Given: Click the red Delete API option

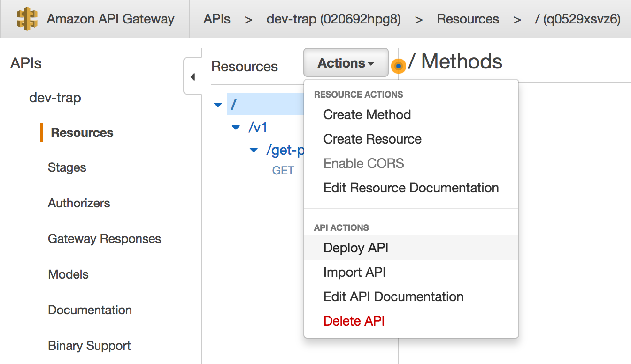Looking at the screenshot, I should (354, 321).
